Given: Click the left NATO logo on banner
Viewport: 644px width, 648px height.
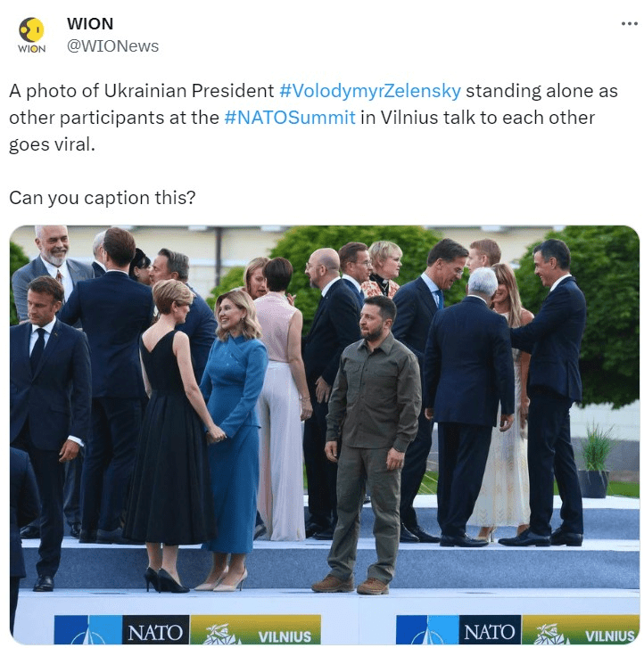Looking at the screenshot, I should (155, 630).
